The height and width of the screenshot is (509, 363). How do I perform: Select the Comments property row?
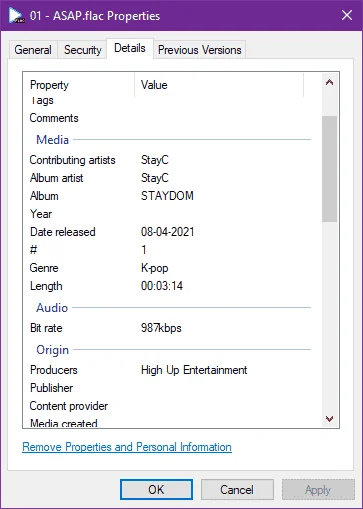click(170, 118)
